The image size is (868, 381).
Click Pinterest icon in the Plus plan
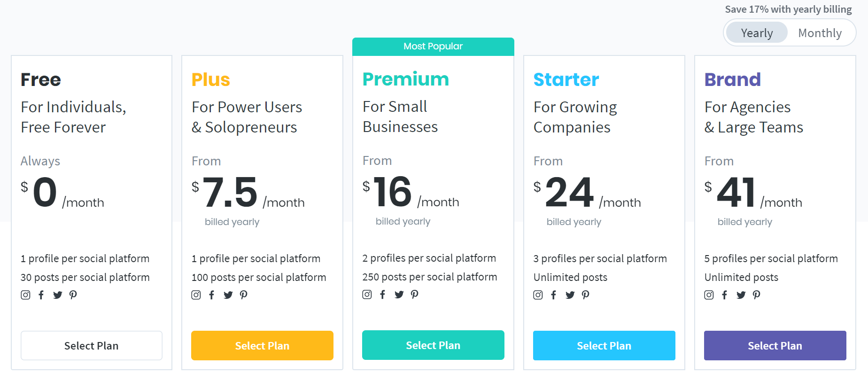pos(243,295)
